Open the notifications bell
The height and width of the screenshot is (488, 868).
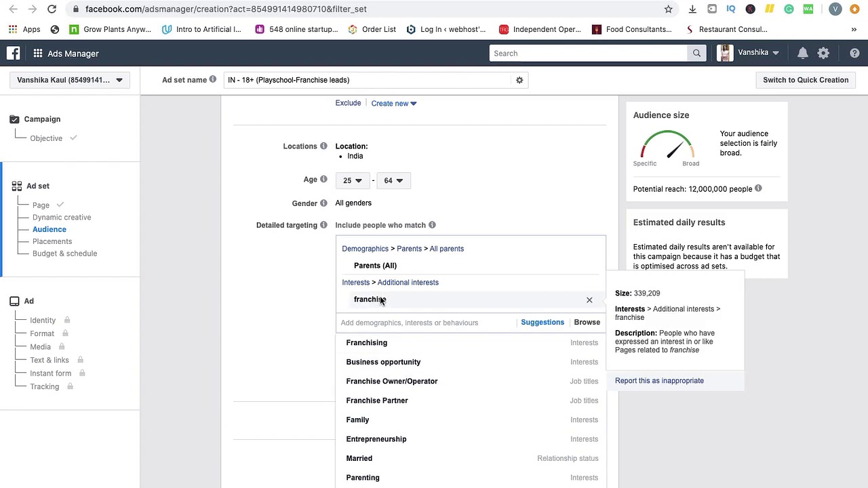803,53
